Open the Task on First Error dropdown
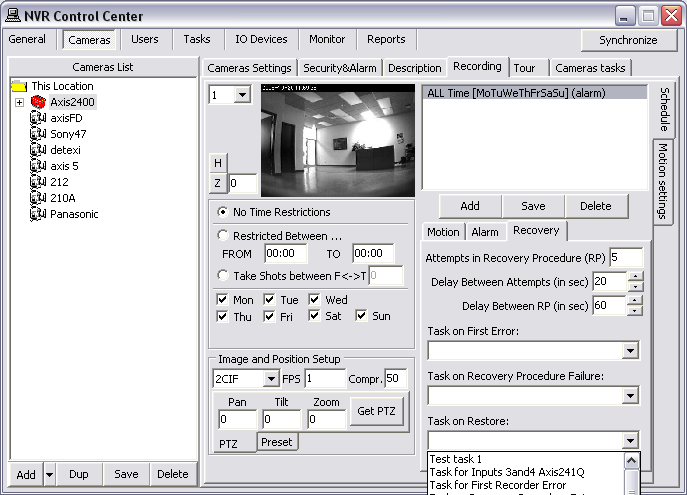This screenshot has width=687, height=495. click(629, 351)
